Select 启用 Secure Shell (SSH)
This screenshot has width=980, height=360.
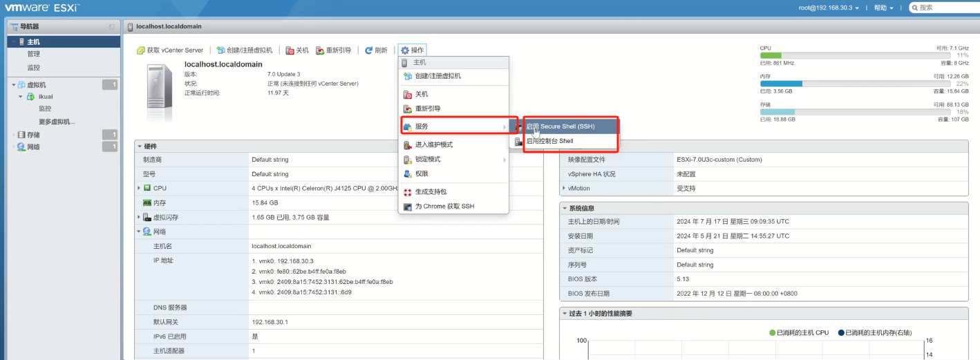point(565,126)
